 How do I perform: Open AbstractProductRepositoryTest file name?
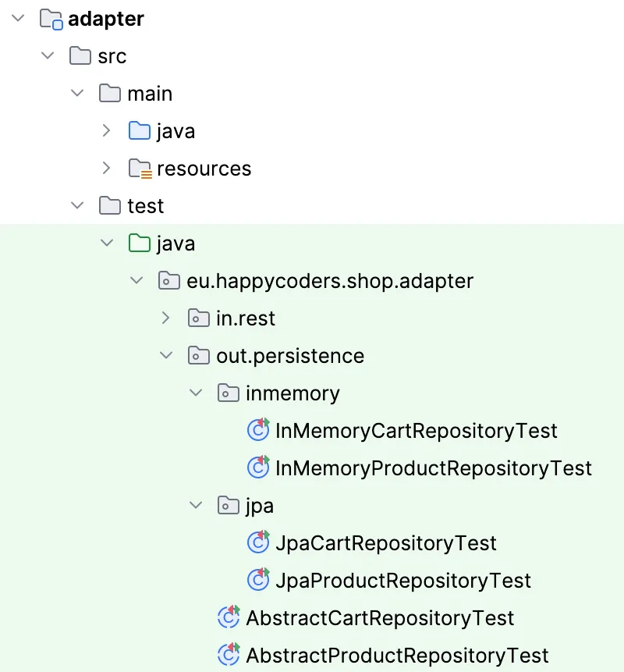coord(398,656)
